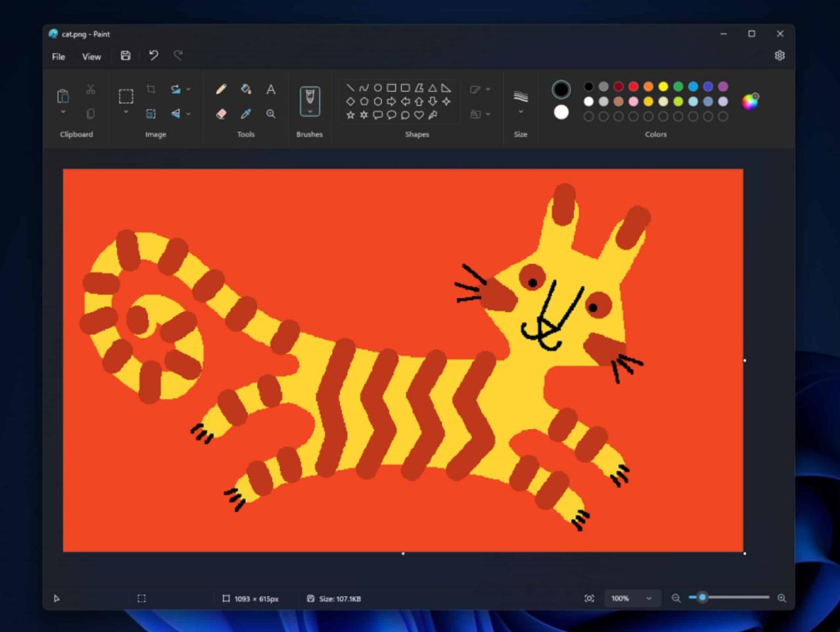Open the Rotate options dropdown

pyautogui.click(x=190, y=89)
